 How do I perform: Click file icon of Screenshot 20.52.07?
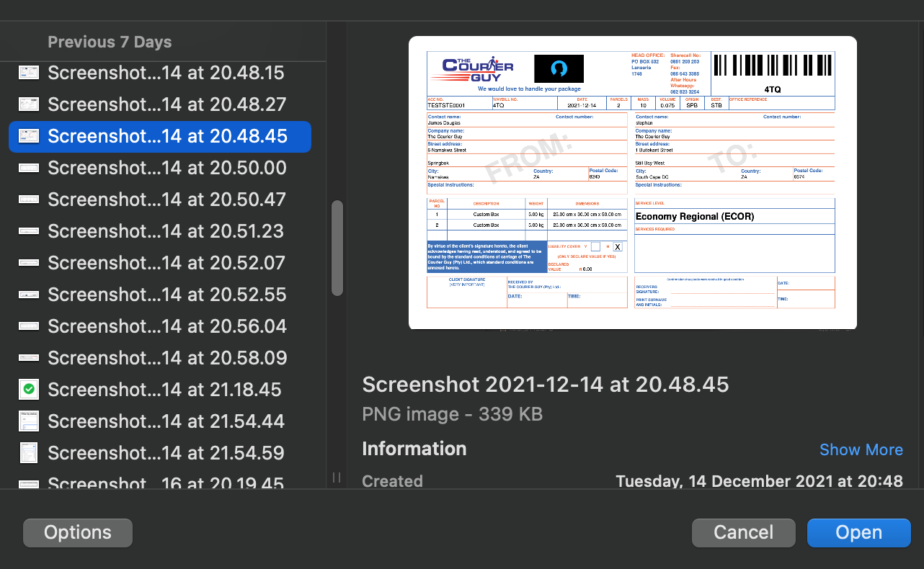(28, 263)
